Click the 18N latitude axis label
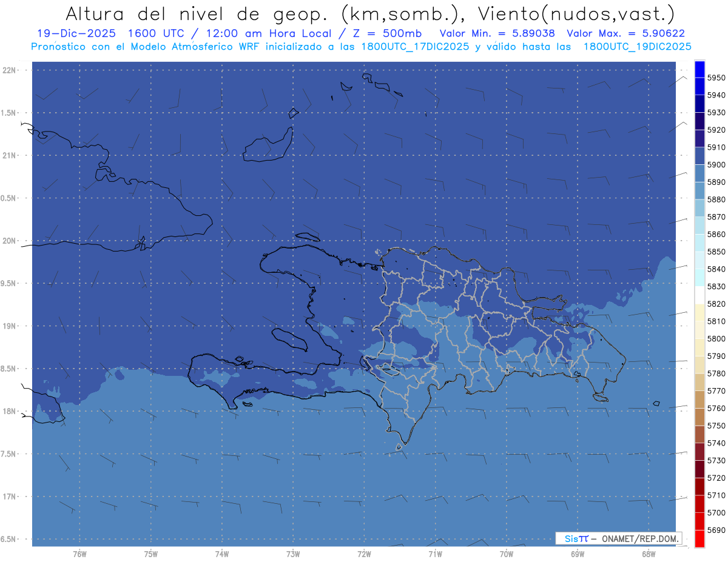The width and height of the screenshot is (728, 562). click(x=8, y=411)
